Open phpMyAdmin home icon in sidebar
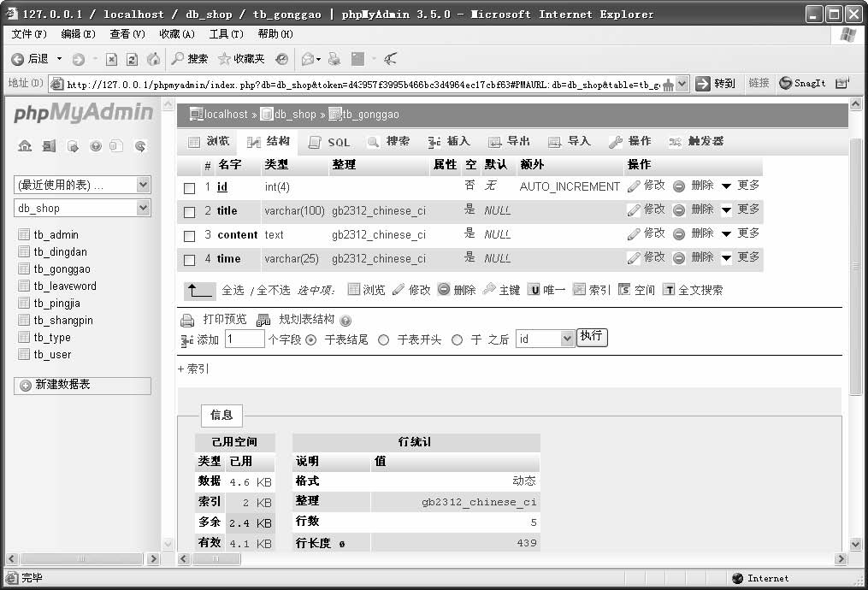Viewport: 868px width, 590px height. (x=25, y=146)
